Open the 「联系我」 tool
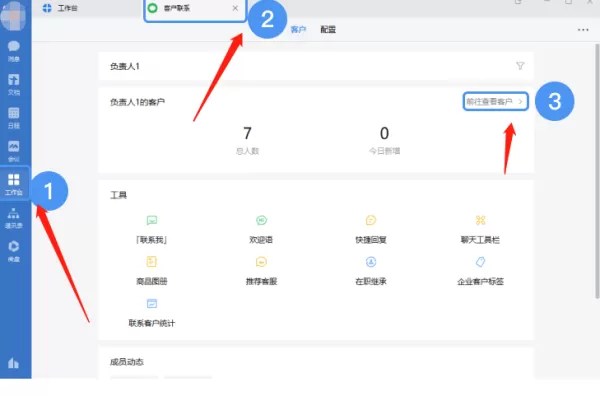Viewport: 600px width, 396px height. 152,229
